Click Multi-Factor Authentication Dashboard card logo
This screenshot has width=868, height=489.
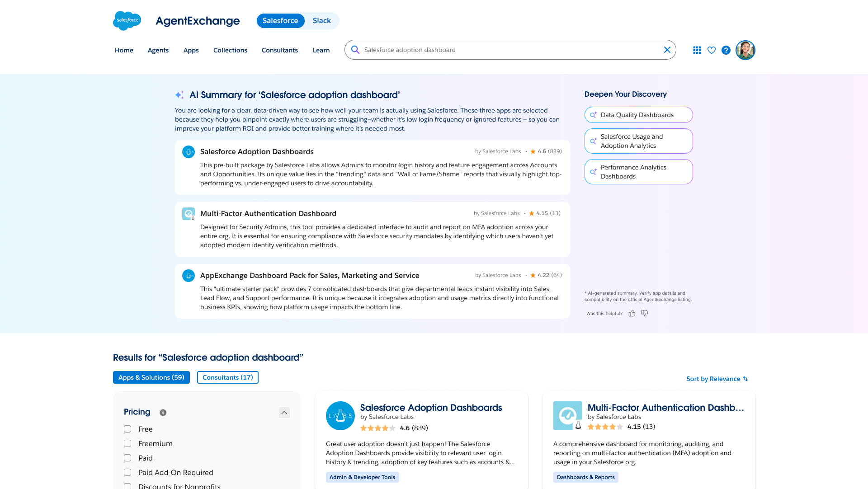point(568,416)
